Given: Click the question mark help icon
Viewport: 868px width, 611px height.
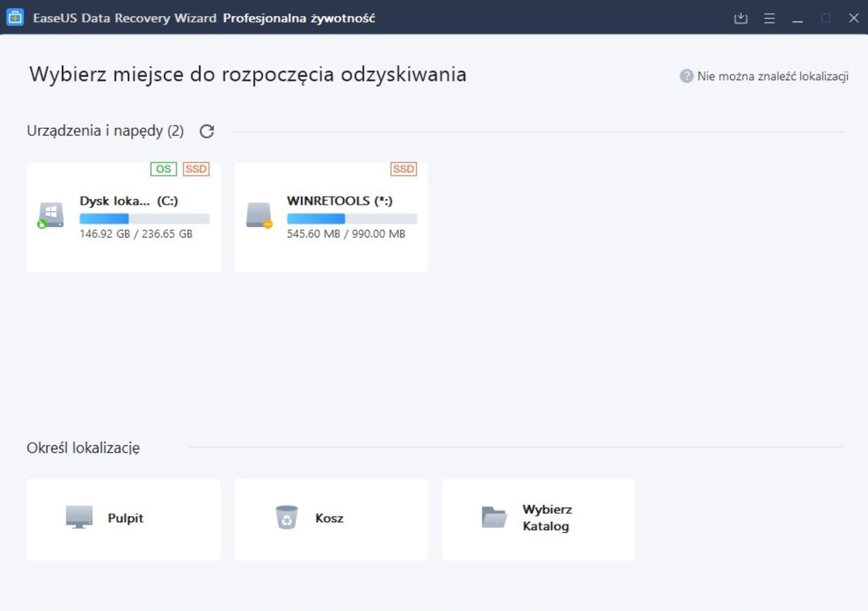Looking at the screenshot, I should [x=687, y=76].
